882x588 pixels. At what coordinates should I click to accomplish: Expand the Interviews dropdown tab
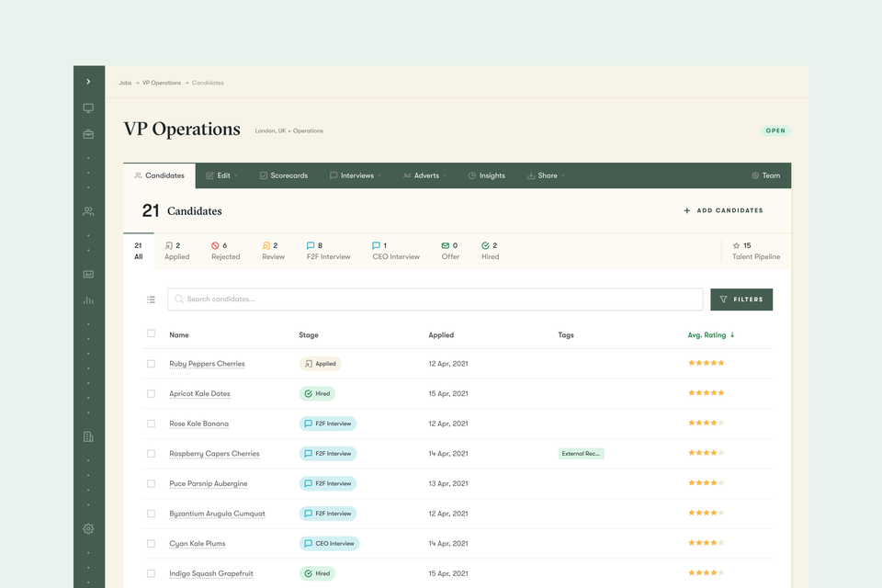pos(356,175)
